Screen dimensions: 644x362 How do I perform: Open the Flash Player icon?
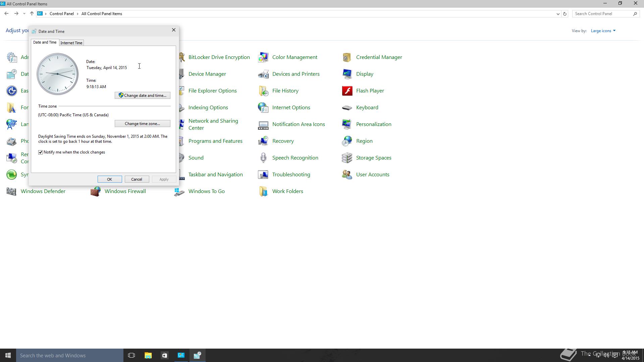click(x=347, y=91)
